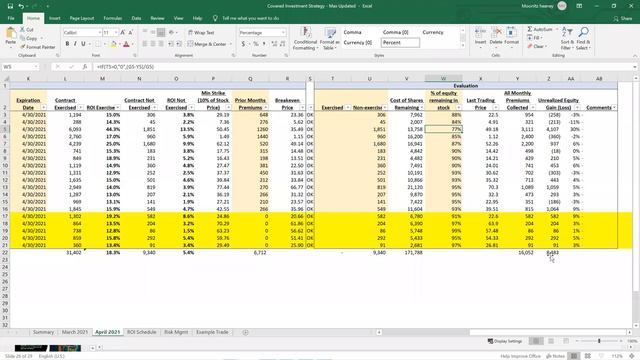Screen dimensions: 640x360
Task: Toggle Wrap Text on
Action: 201,33
